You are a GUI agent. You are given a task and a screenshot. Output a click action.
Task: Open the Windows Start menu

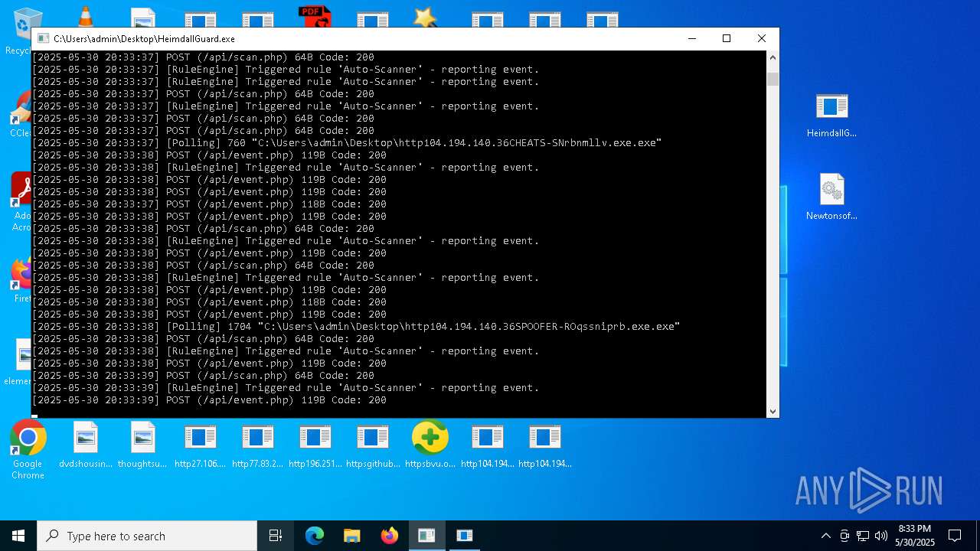(x=18, y=536)
